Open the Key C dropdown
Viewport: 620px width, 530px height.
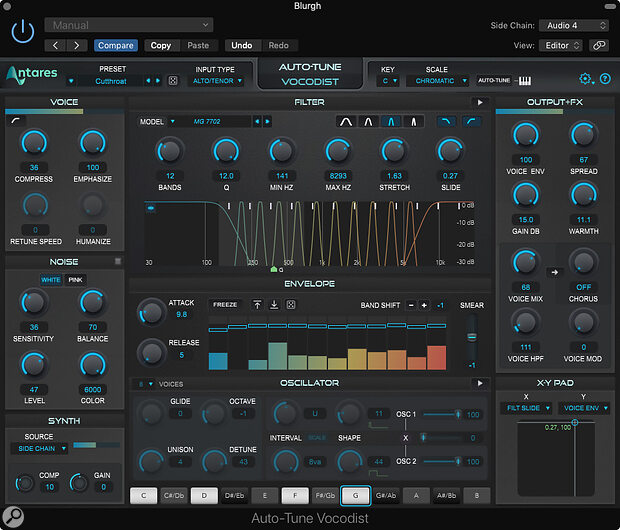[389, 81]
